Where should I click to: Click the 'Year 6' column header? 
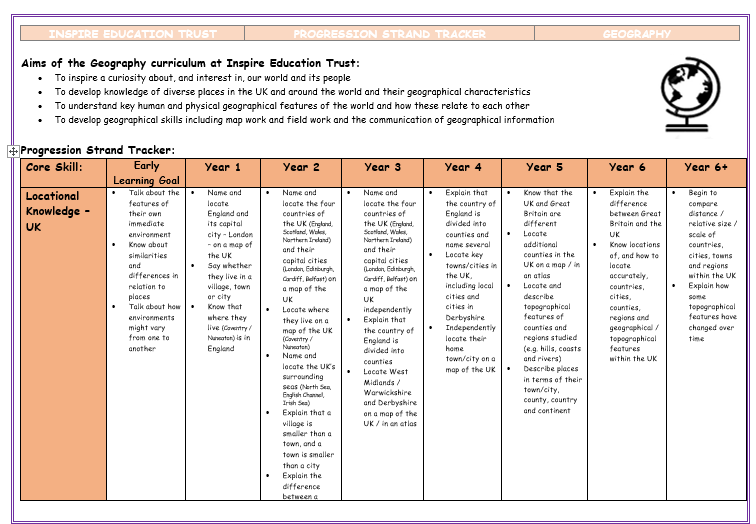[x=627, y=168]
